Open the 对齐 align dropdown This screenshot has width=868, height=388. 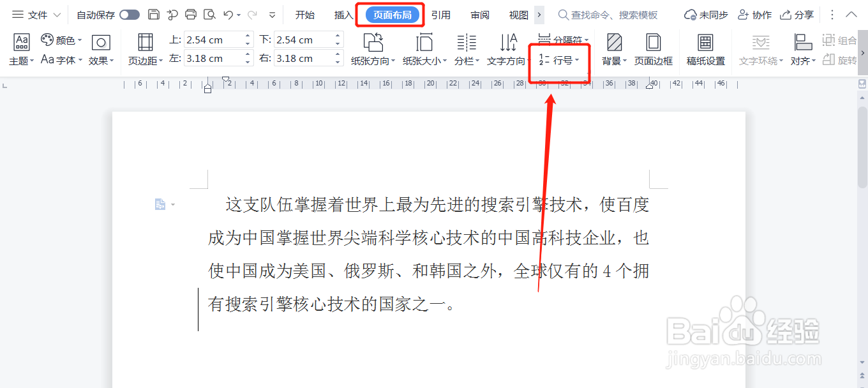click(803, 50)
